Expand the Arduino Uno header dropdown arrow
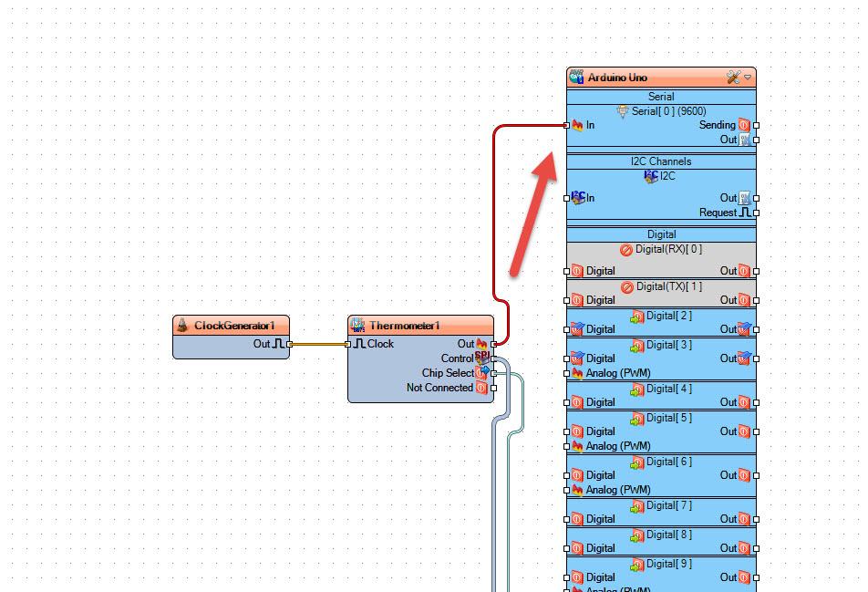 748,78
